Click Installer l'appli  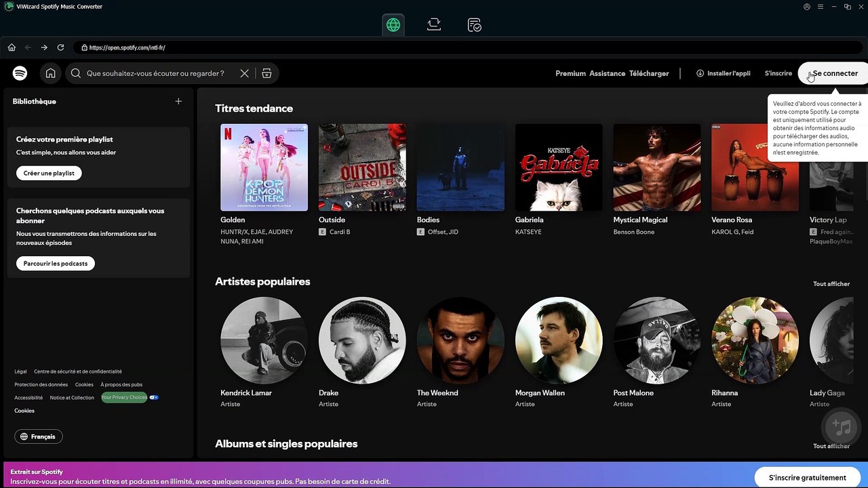point(723,73)
